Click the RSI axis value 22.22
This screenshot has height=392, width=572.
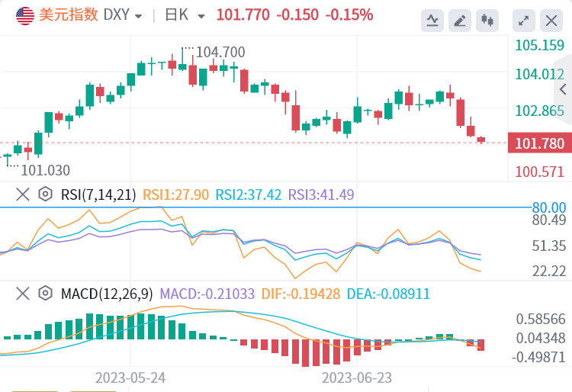(x=549, y=271)
